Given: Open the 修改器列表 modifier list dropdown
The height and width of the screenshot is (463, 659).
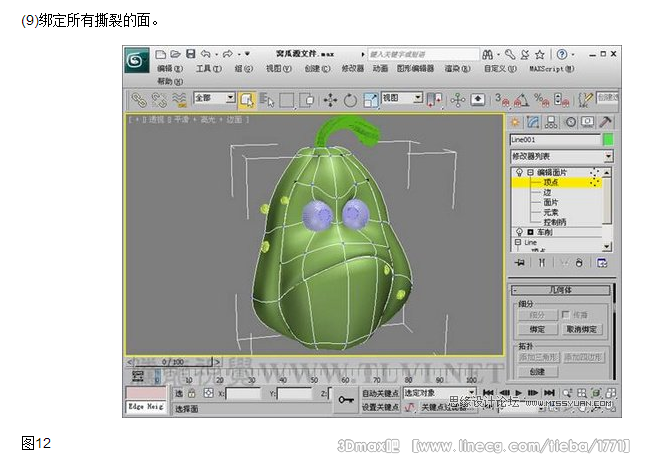Looking at the screenshot, I should point(561,156).
